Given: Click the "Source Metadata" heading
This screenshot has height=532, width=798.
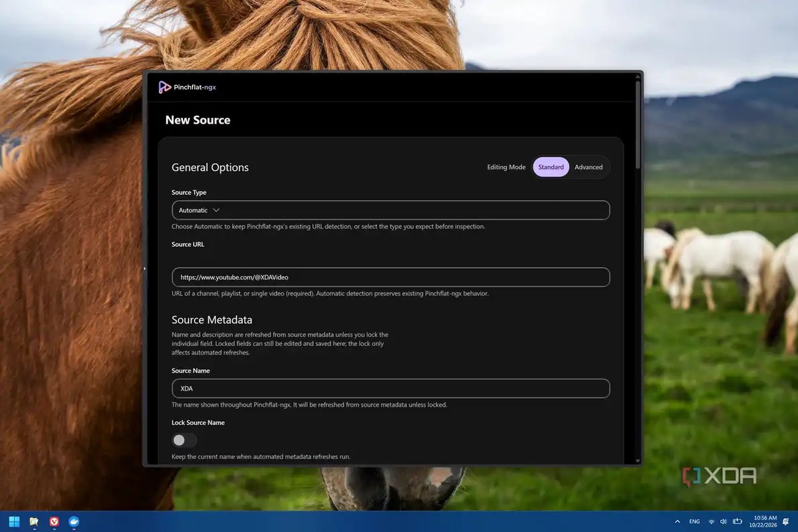Looking at the screenshot, I should [x=212, y=320].
